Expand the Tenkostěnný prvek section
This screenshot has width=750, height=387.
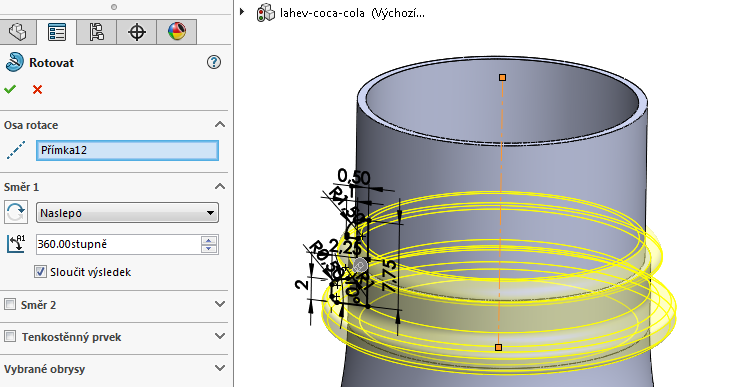point(220,336)
